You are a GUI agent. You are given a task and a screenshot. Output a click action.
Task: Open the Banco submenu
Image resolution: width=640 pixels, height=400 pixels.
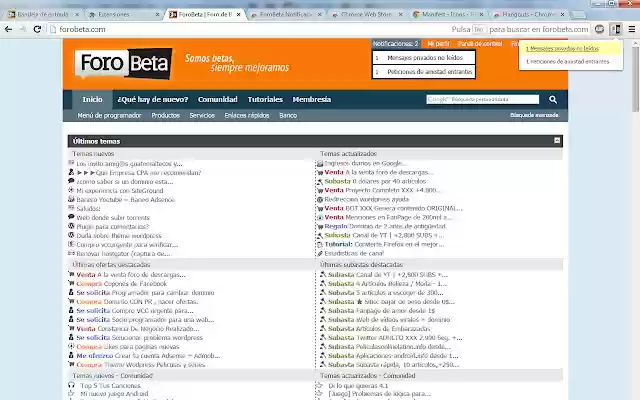(288, 116)
